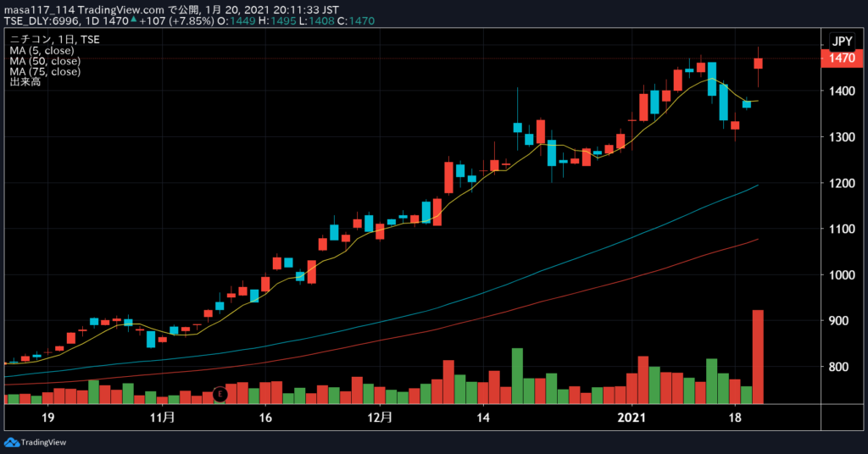Screen dimensions: 868x454
Task: Click the 14 date axis label
Action: pyautogui.click(x=483, y=417)
